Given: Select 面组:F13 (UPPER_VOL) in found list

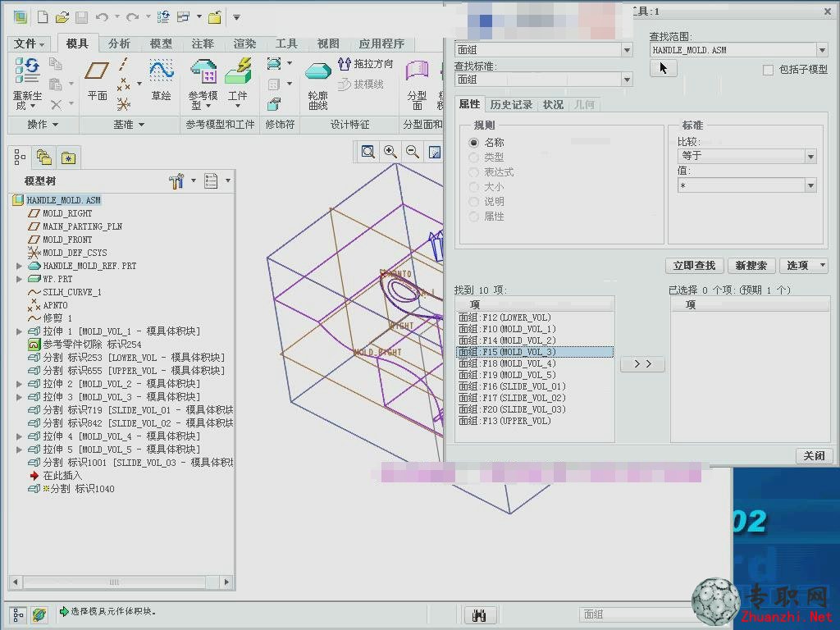Looking at the screenshot, I should tap(534, 421).
